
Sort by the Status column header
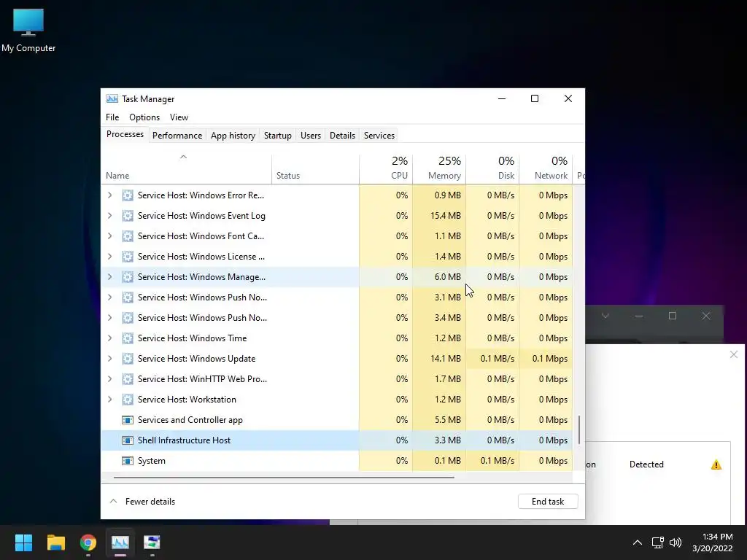pos(315,169)
